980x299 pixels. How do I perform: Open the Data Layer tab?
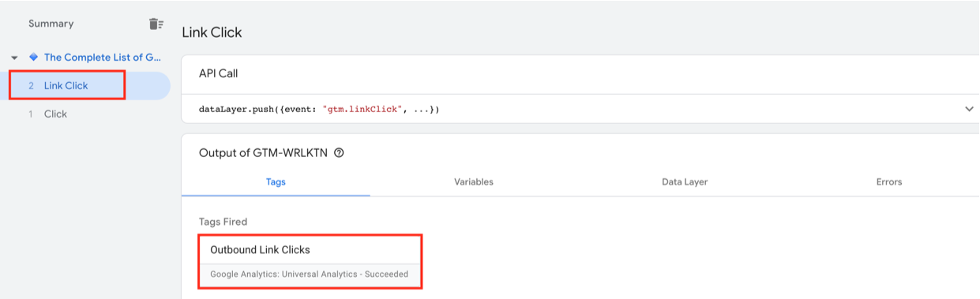pyautogui.click(x=685, y=181)
